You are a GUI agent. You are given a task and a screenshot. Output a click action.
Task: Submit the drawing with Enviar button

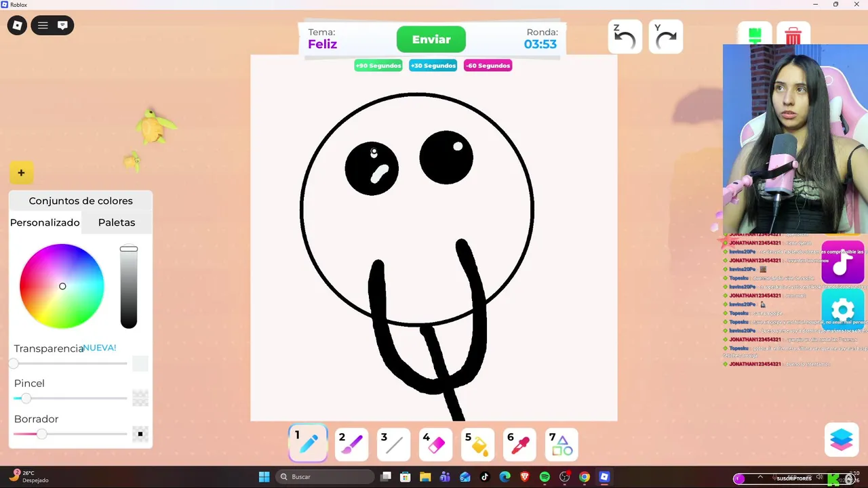431,39
